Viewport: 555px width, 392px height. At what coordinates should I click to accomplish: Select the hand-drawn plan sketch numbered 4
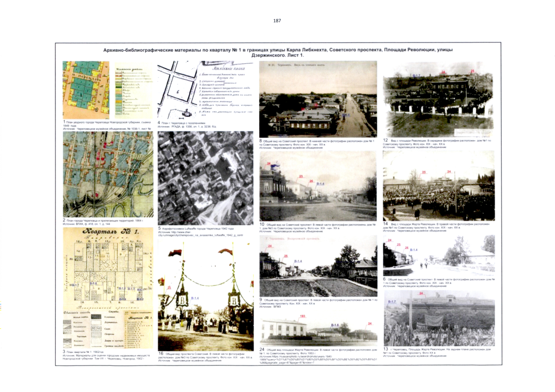[x=205, y=90]
